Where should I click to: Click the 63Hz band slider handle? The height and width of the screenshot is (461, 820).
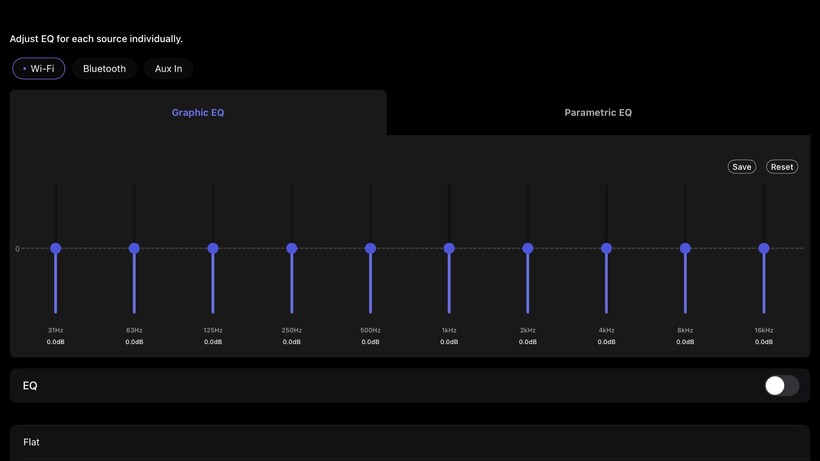[134, 248]
